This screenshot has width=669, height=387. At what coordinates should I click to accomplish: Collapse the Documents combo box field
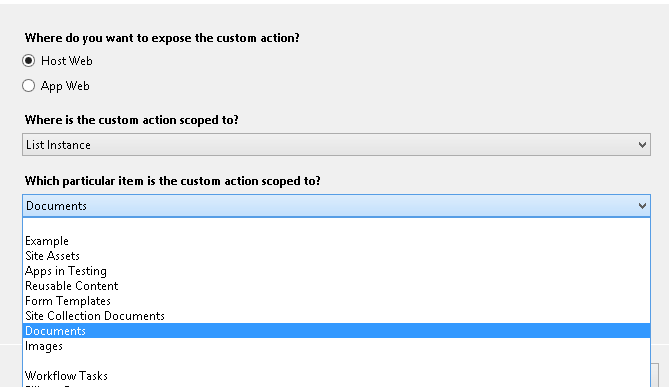click(x=336, y=206)
